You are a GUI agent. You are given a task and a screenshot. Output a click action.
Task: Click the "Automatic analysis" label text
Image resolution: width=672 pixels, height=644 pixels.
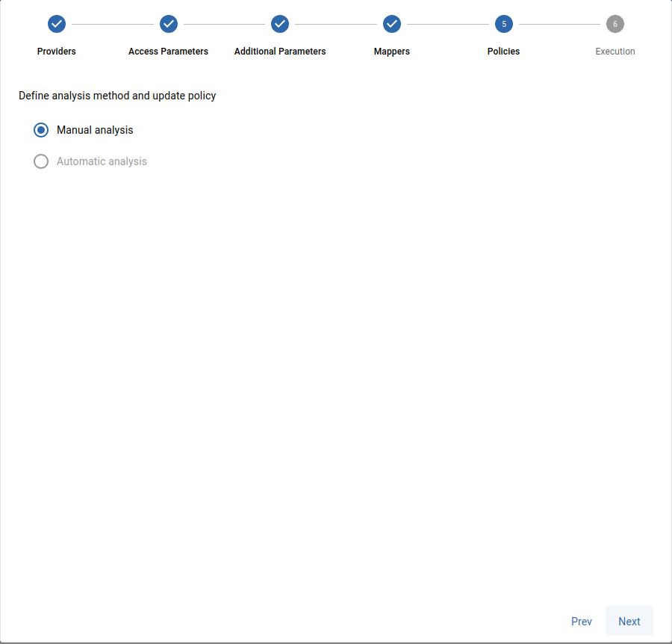102,161
